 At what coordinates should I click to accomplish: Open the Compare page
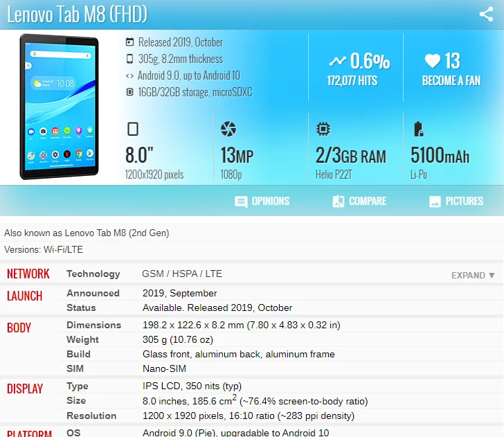(x=359, y=202)
